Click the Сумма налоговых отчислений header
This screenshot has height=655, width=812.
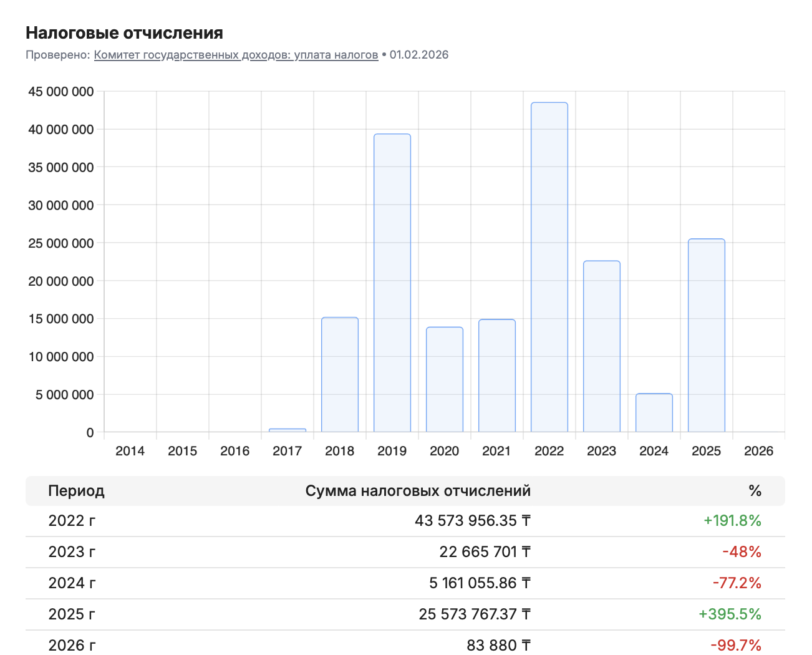[418, 491]
